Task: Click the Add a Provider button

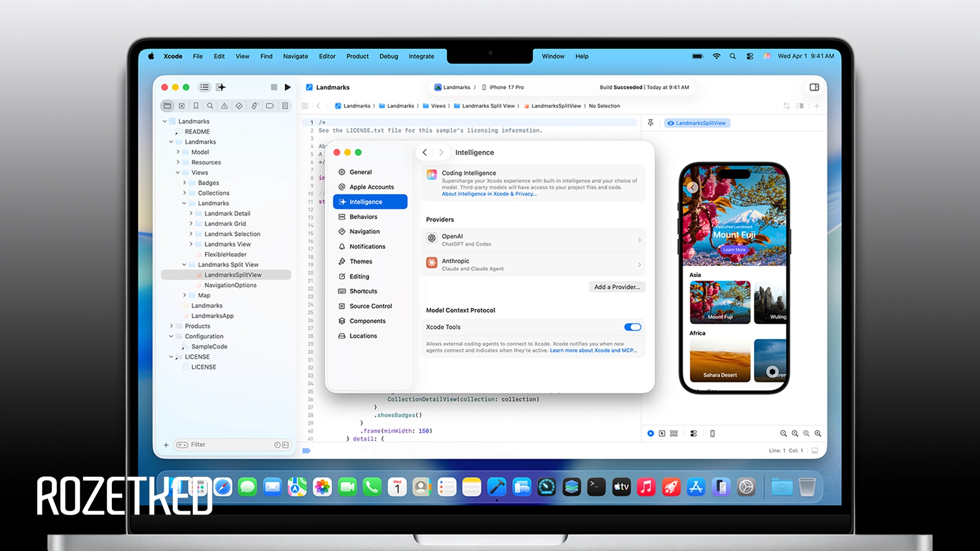Action: tap(617, 287)
